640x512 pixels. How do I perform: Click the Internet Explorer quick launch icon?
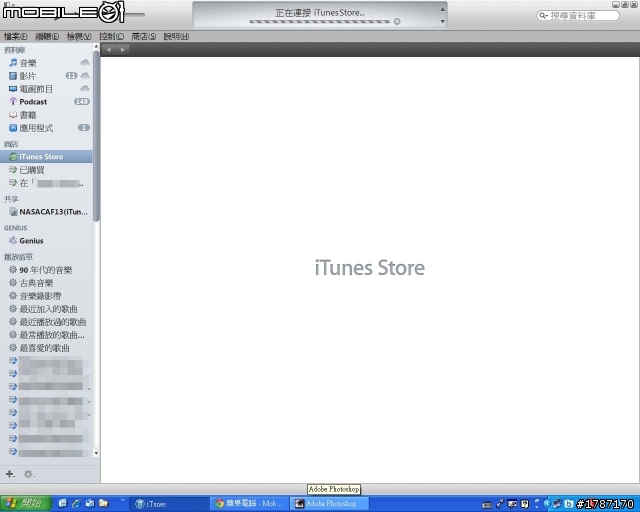[x=76, y=503]
